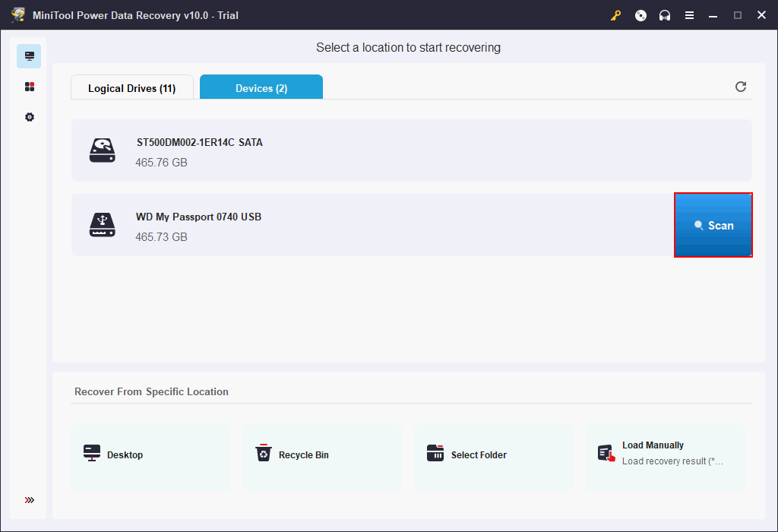
Task: Click the Desktop icon under Recover From Specific Location
Action: click(91, 454)
